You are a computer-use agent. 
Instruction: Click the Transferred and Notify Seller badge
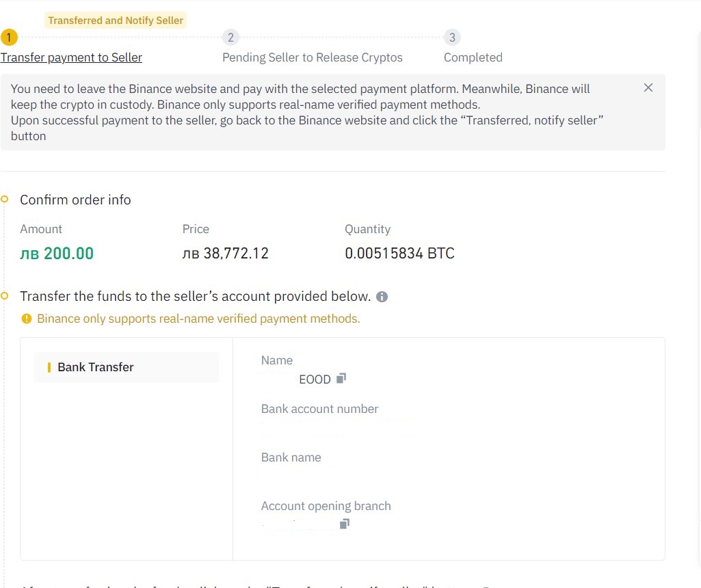(116, 21)
